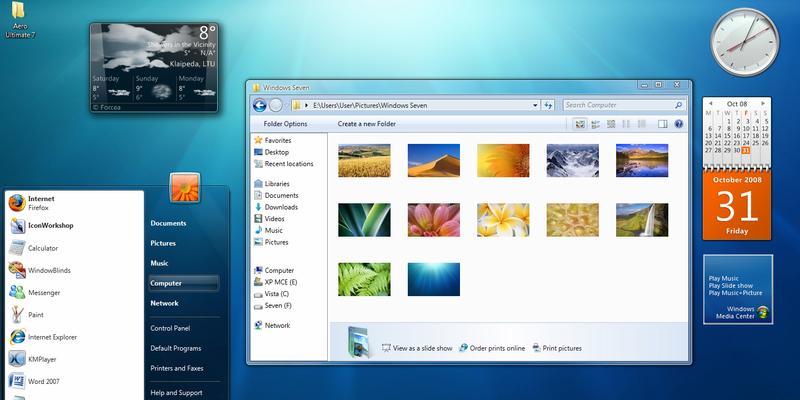Image resolution: width=800 pixels, height=400 pixels.
Task: Click the Forward arrow in Explorer
Action: click(x=276, y=105)
